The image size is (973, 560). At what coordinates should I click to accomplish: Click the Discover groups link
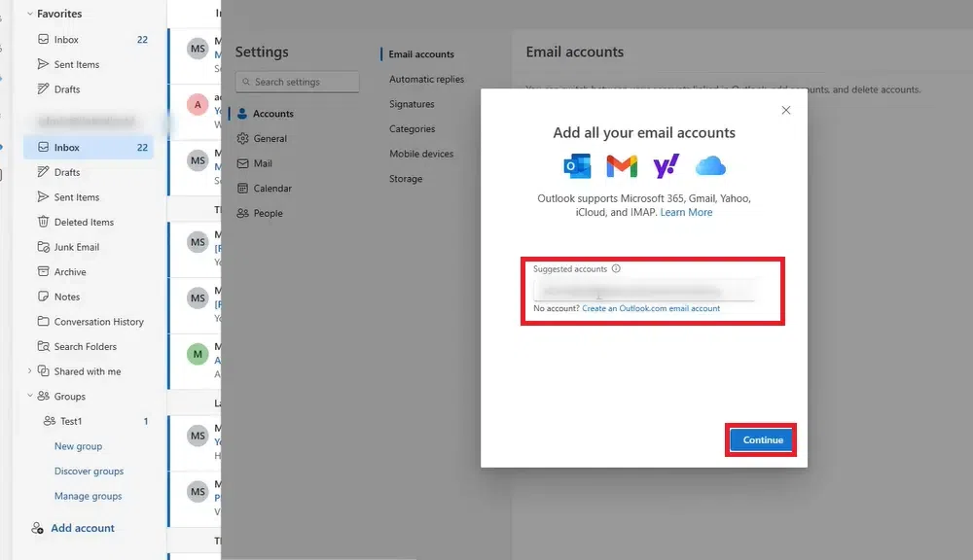point(89,471)
